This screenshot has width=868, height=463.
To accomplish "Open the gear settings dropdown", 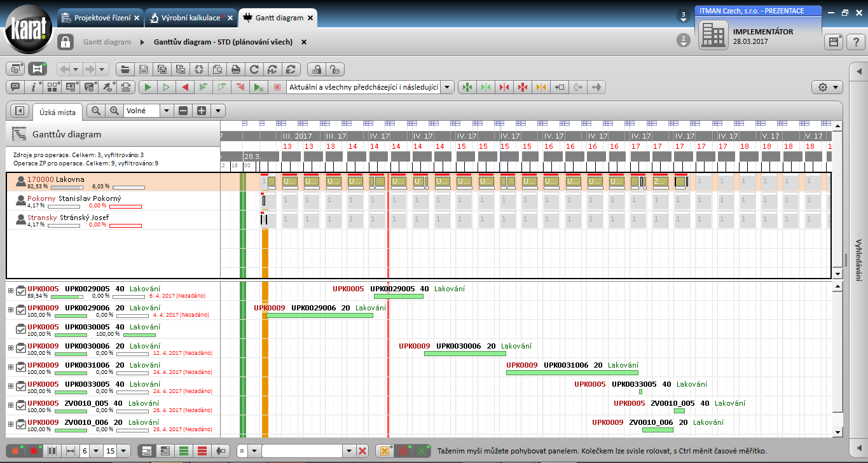I will 827,87.
